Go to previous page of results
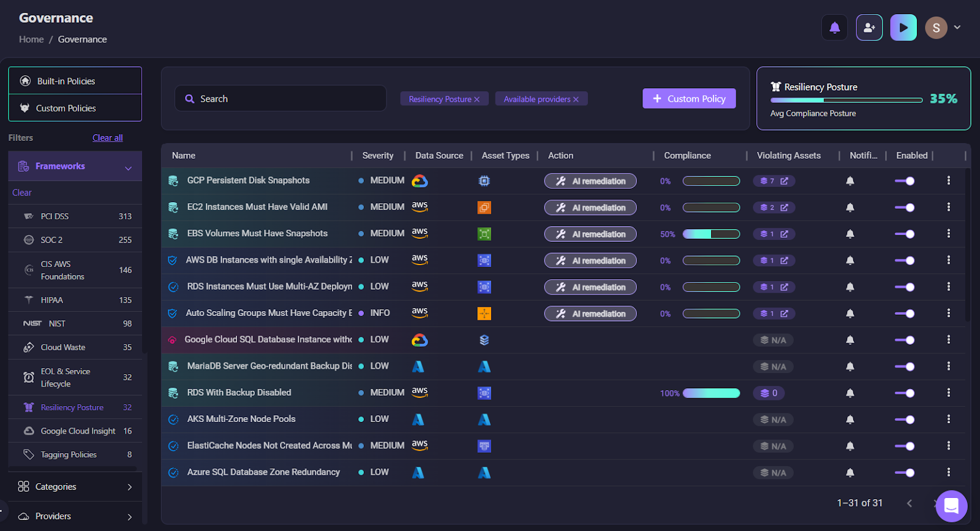This screenshot has height=531, width=980. click(x=910, y=503)
